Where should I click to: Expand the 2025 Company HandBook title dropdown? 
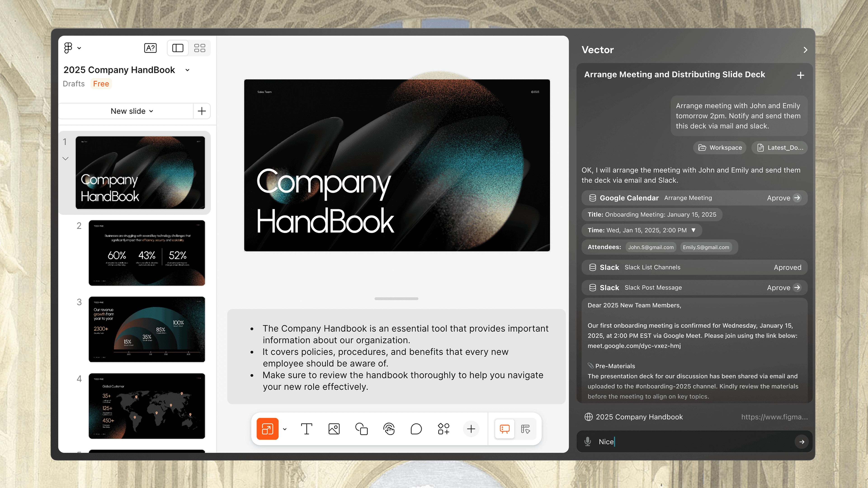(x=188, y=70)
